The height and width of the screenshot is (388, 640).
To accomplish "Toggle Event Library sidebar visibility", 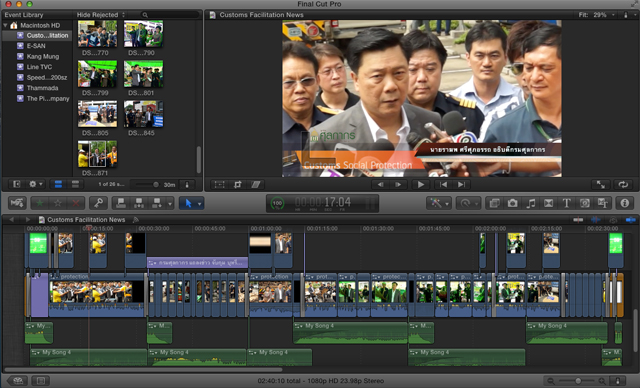I will (x=16, y=184).
